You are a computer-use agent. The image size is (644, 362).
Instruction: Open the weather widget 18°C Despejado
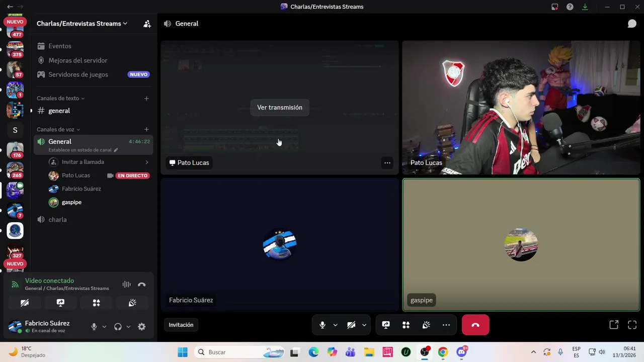click(28, 352)
